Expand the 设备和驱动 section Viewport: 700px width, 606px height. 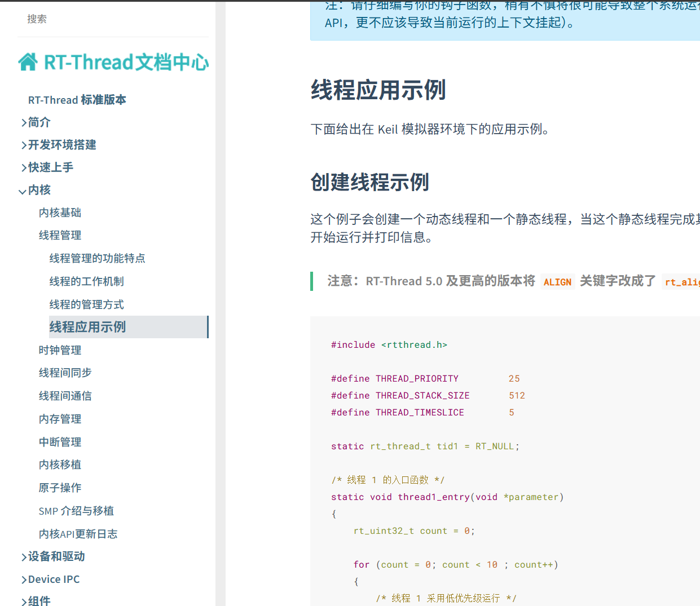(56, 556)
